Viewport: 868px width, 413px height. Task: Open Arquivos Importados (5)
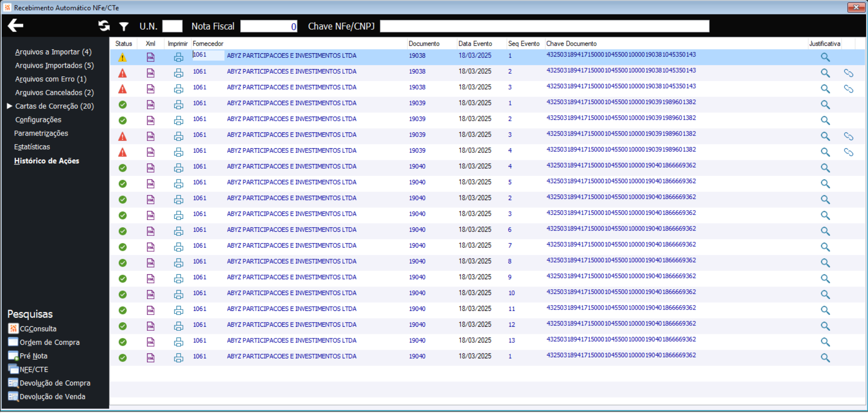point(54,66)
